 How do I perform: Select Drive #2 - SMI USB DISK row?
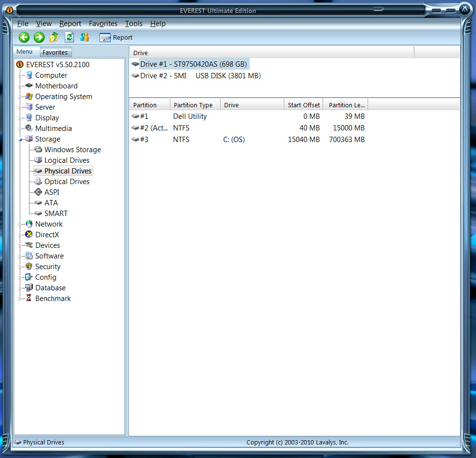pos(196,75)
